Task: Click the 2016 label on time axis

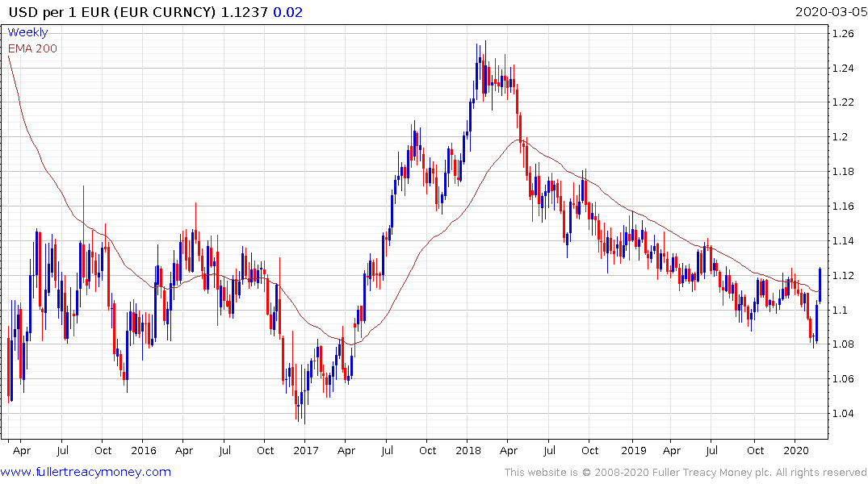Action: pos(144,451)
